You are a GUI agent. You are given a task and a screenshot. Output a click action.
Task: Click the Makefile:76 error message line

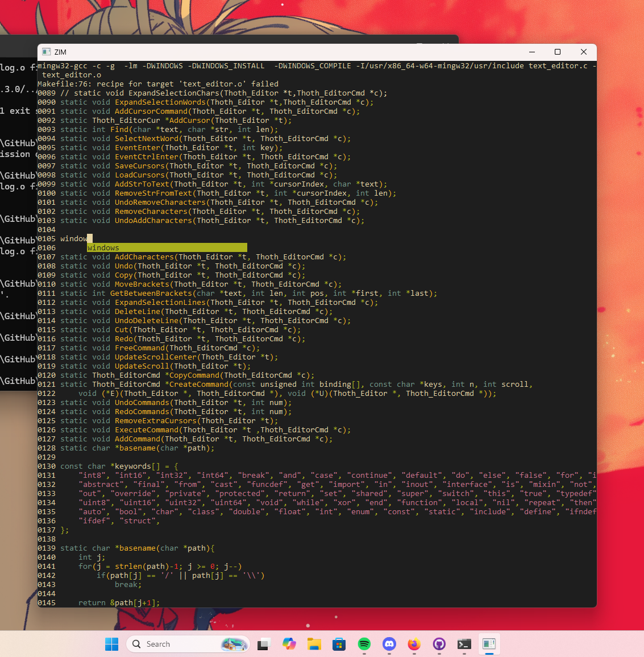tap(158, 84)
